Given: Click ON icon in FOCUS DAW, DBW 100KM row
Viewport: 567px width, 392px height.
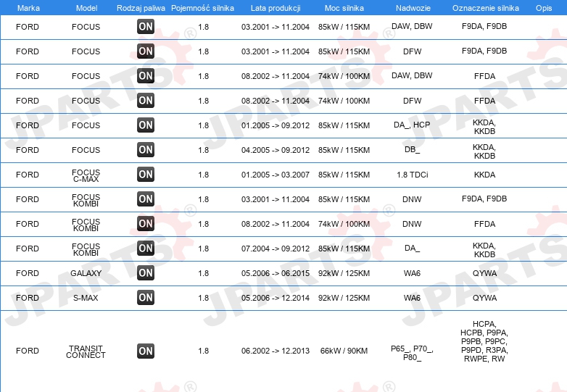Looking at the screenshot, I should click(x=146, y=76).
